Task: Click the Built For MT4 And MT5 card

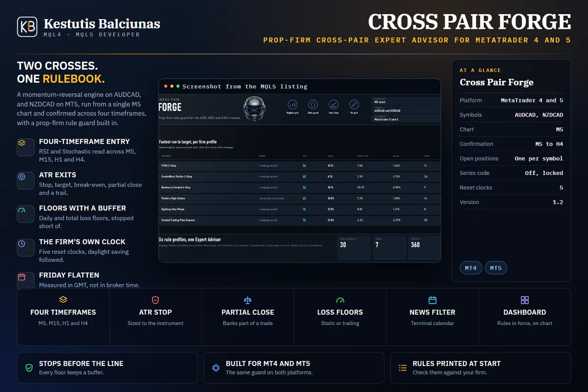Action: coord(294,368)
